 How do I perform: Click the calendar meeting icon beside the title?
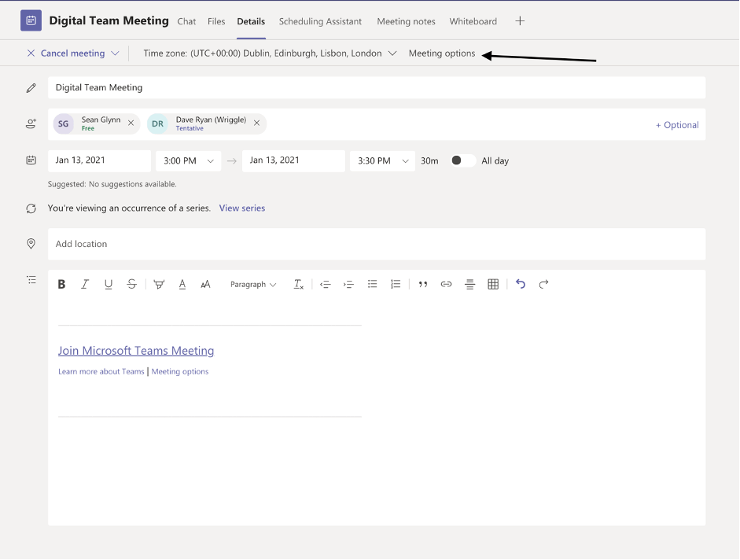[31, 20]
